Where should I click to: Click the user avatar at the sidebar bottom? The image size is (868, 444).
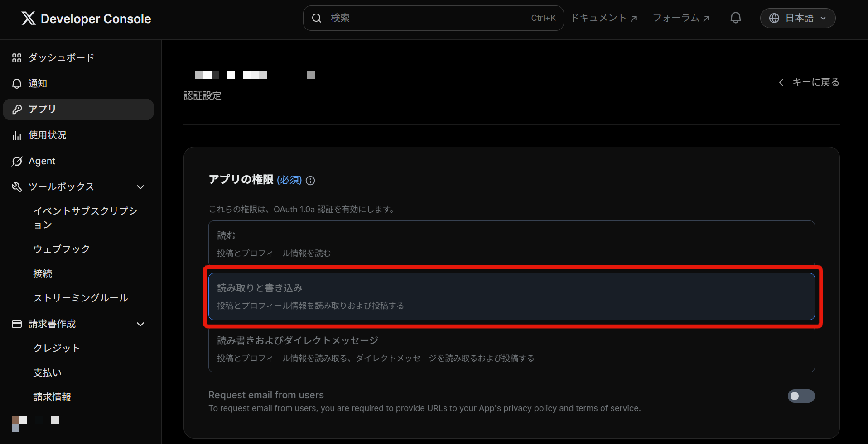(19, 424)
